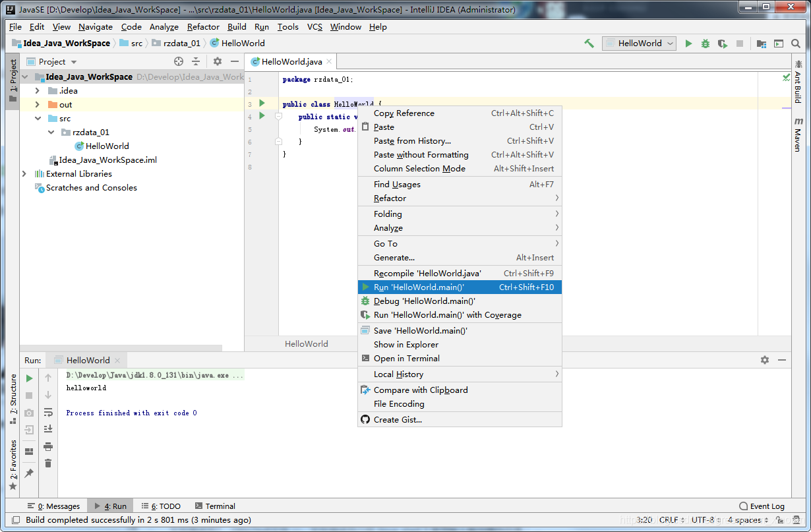Open the Local History submenu
Screen dimensions: 811x532
tap(460, 374)
